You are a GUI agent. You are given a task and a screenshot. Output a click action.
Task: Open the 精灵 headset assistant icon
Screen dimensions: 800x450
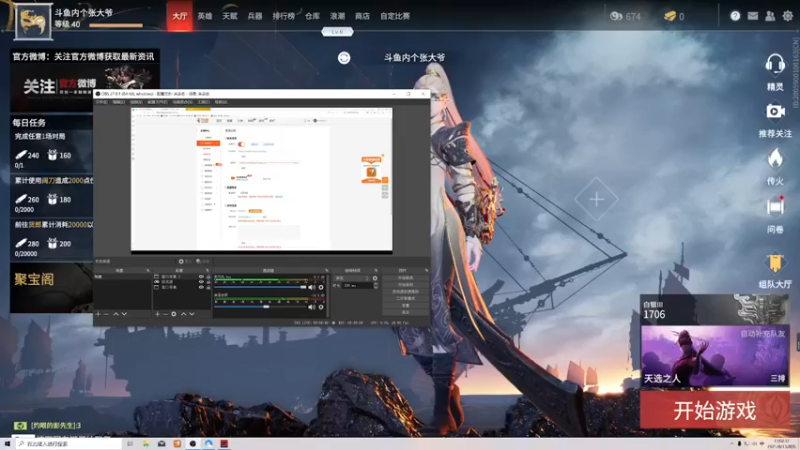coord(774,64)
